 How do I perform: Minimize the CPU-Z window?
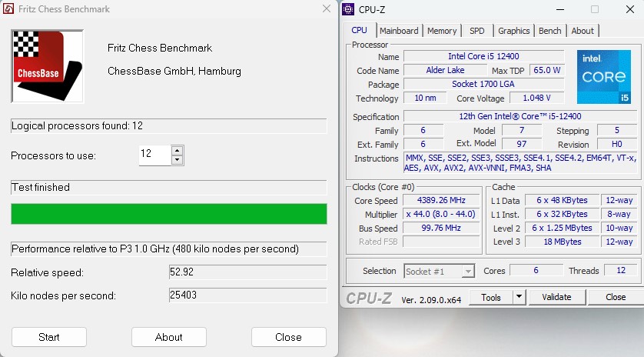[x=560, y=9]
